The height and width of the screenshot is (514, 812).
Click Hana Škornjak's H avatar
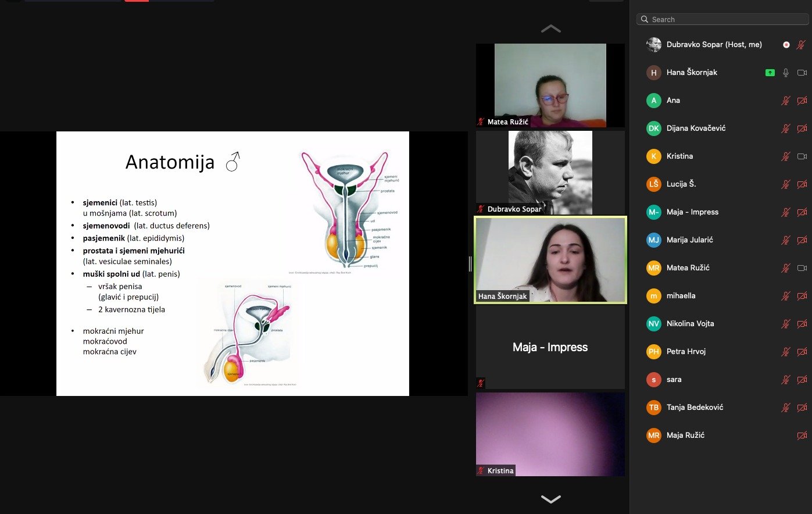[x=654, y=73]
